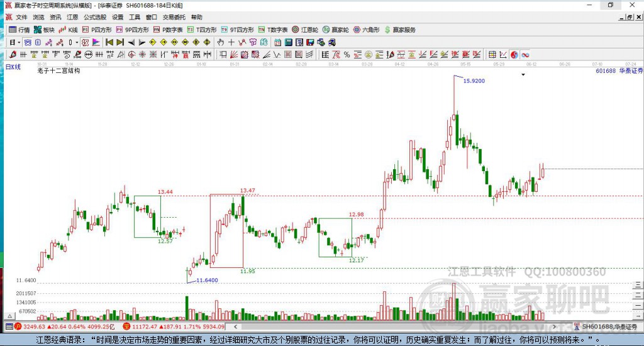Click the 15.9200 high price label

pyautogui.click(x=474, y=81)
